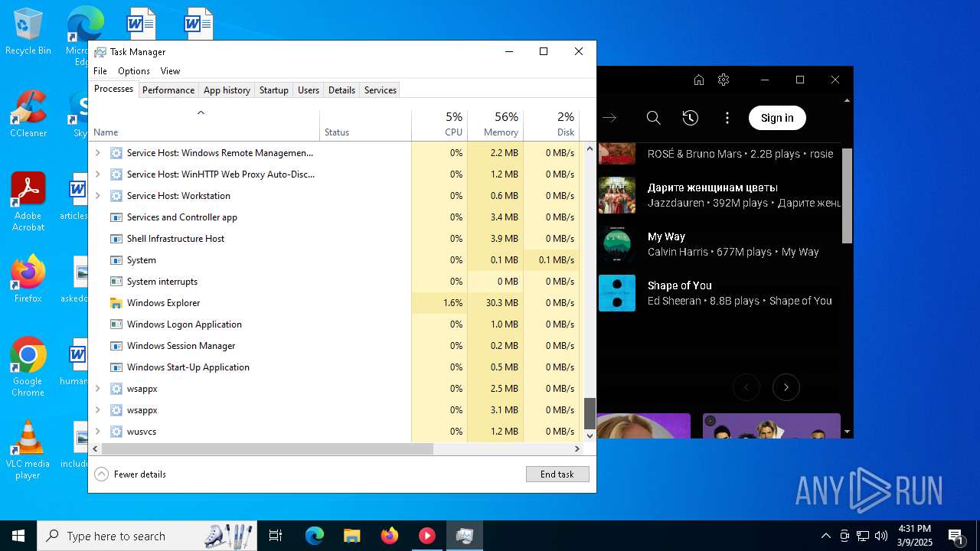The width and height of the screenshot is (980, 551).
Task: Click the Windows Explorer process icon
Action: pyautogui.click(x=116, y=303)
